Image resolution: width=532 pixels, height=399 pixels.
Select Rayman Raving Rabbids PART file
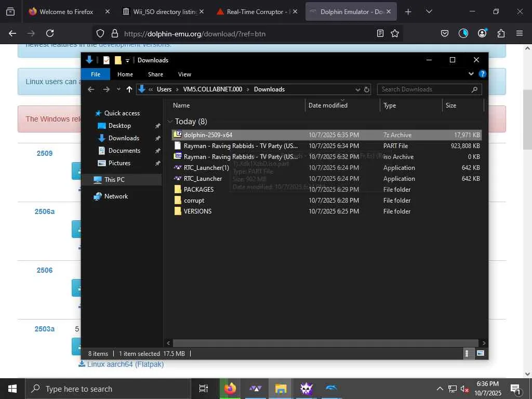(x=326, y=146)
